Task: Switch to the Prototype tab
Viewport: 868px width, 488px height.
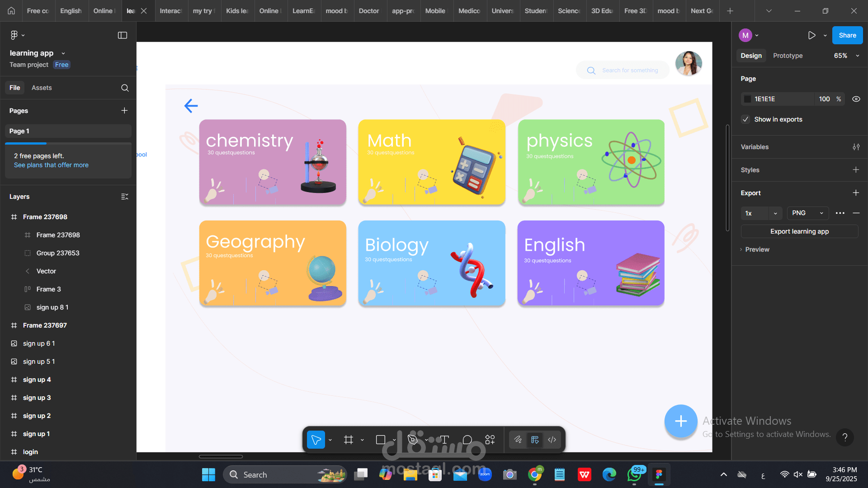Action: [788, 56]
